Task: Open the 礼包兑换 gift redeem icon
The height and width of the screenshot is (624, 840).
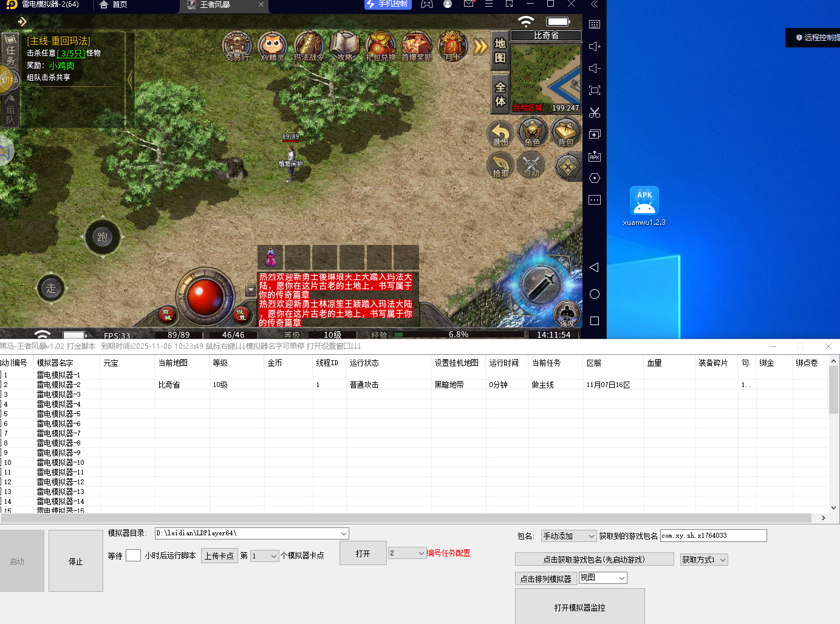Action: 381,46
